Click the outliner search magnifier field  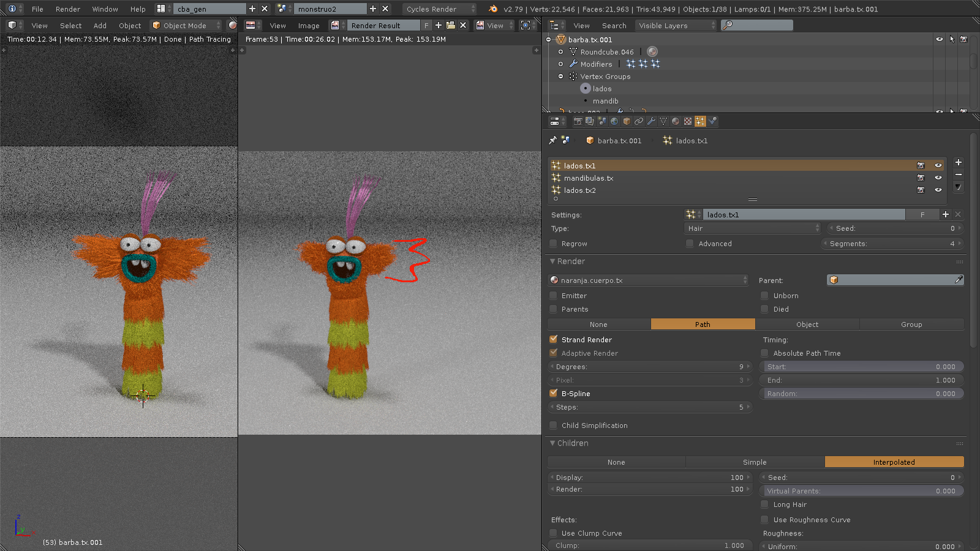coord(757,25)
